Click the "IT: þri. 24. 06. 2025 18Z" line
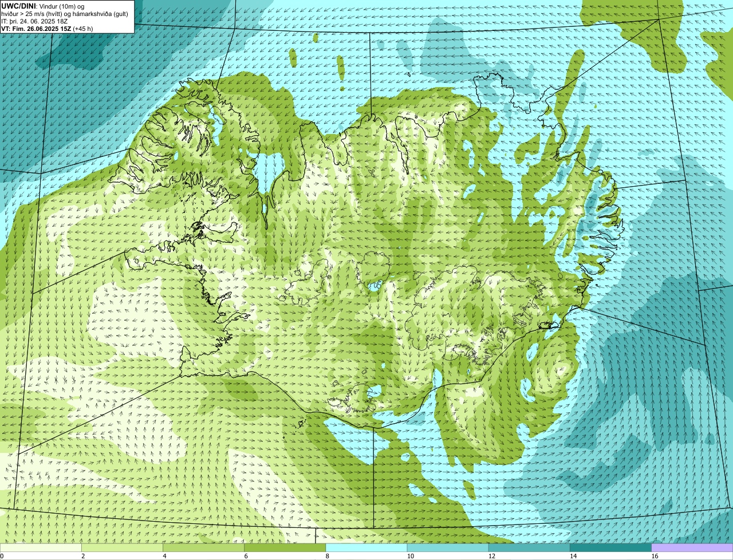Screen dimensions: 733x560 (34, 21)
